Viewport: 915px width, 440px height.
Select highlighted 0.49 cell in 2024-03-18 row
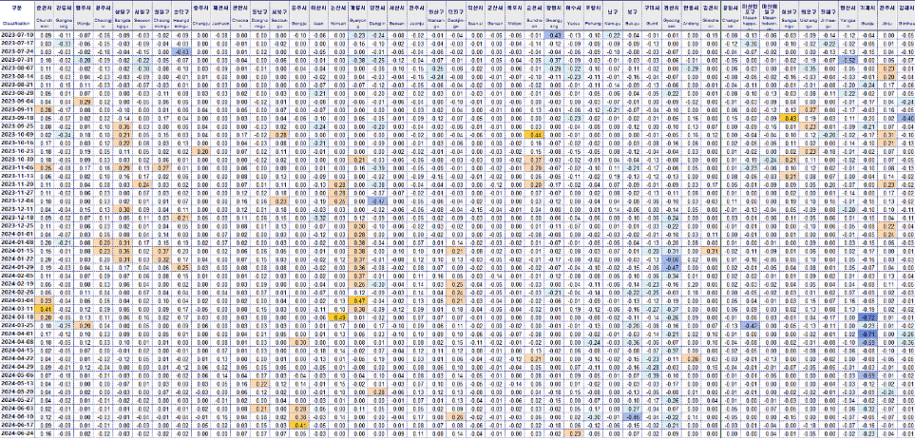(337, 316)
